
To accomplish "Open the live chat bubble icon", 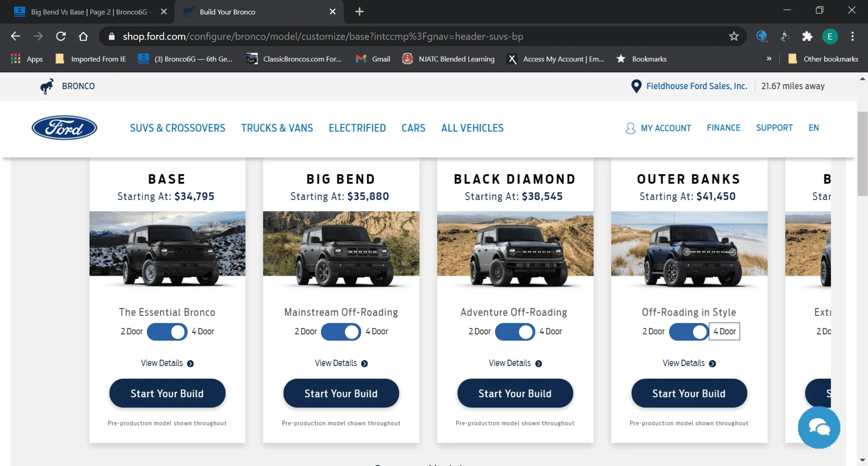I will click(x=819, y=428).
